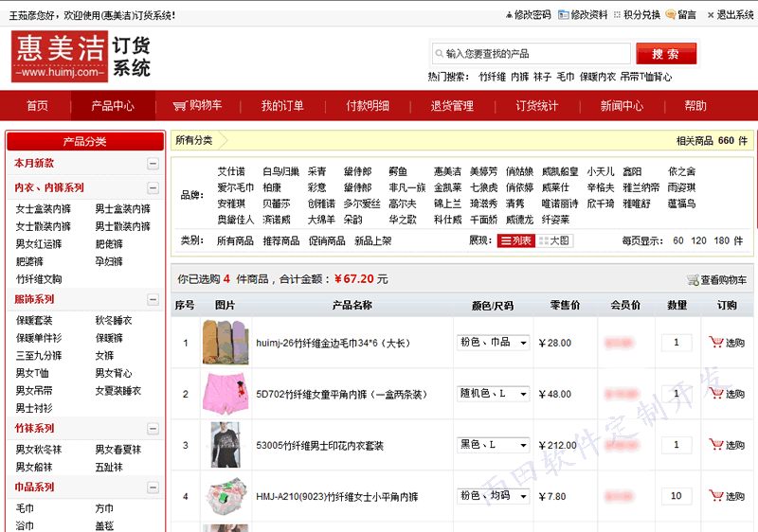This screenshot has height=532, width=758.
Task: Click 选购 cart icon for 5D702 row
Action: tap(716, 394)
